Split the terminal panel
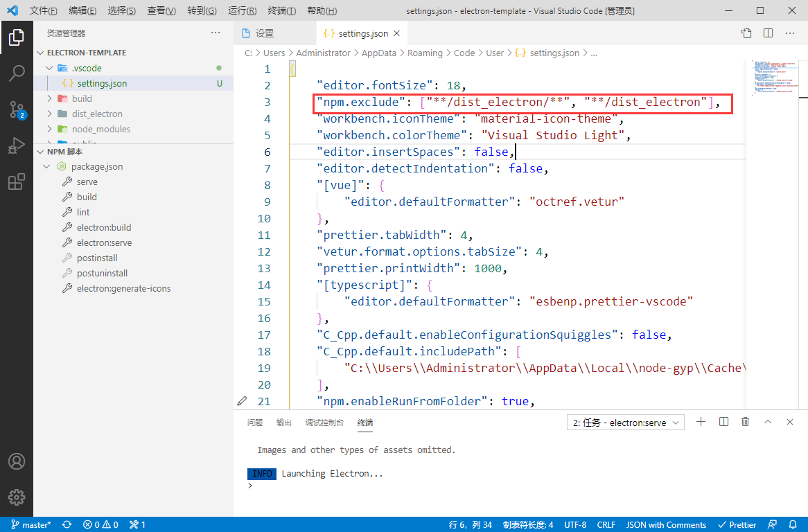The height and width of the screenshot is (532, 808). (723, 422)
